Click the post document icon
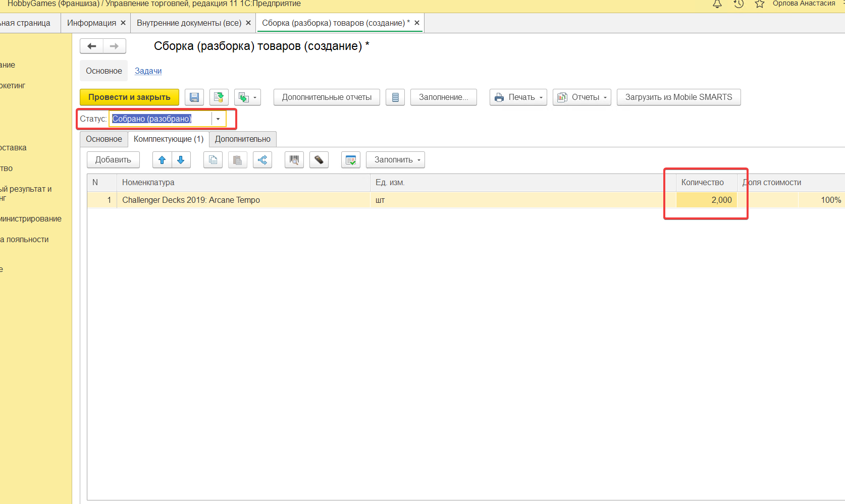This screenshot has width=845, height=504. 219,97
